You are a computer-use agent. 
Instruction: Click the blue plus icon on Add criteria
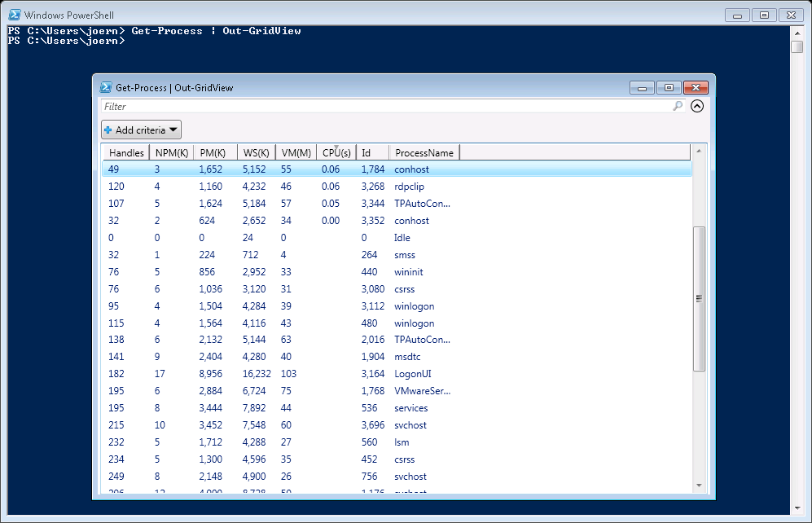pyautogui.click(x=108, y=130)
